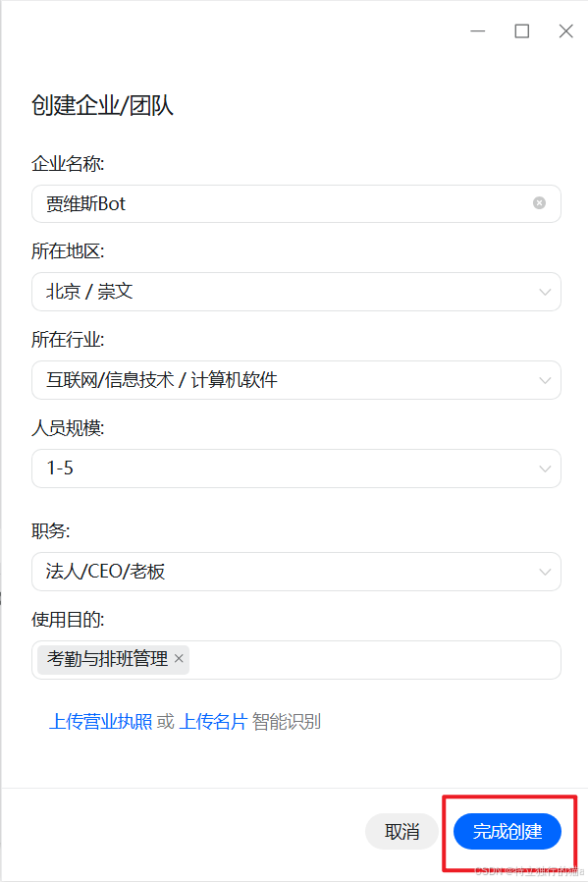Viewport: 588px width, 882px height.
Task: Click the 创建企业/团队 dialog title
Action: [101, 105]
